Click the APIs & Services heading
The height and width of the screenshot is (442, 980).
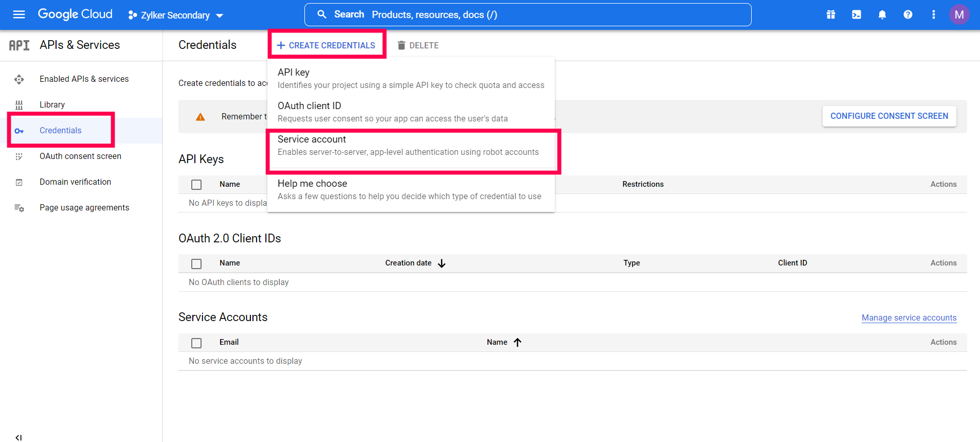pyautogui.click(x=80, y=45)
